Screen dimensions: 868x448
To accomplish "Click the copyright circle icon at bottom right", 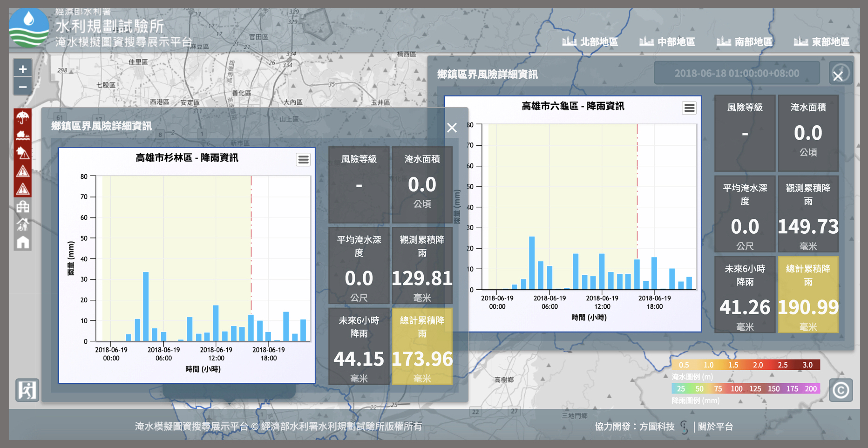I will point(841,390).
